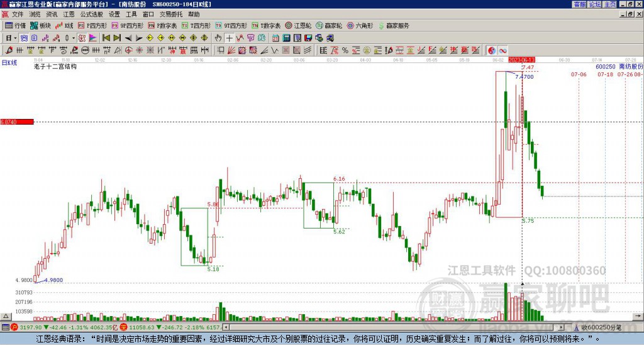Toggle the 权 adjustment button
644x345 pixels.
point(82,38)
